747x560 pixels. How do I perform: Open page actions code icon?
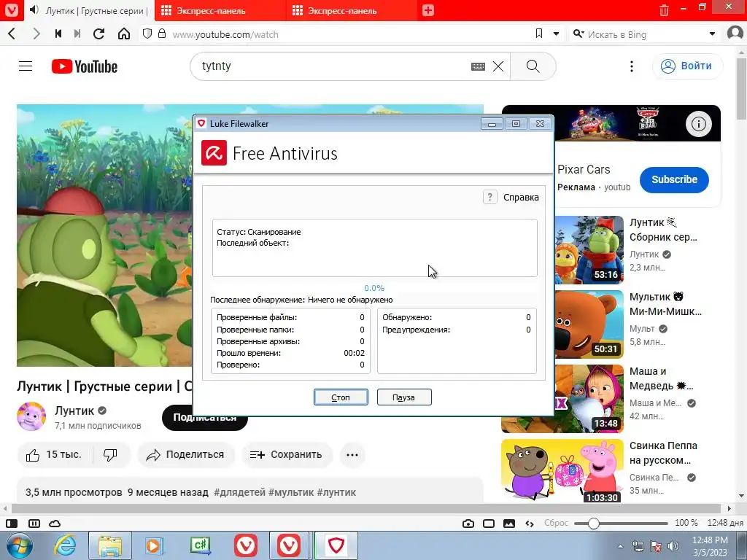point(530,524)
